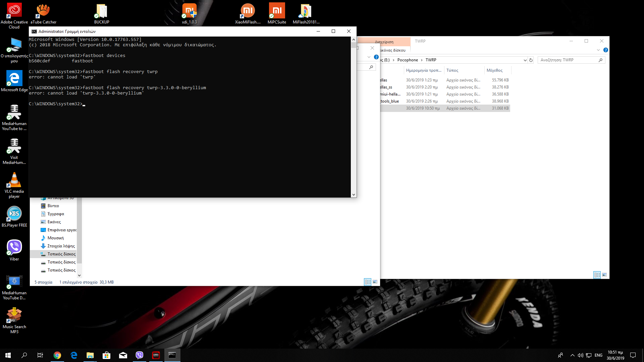Click the TWRP search input field

point(568,60)
